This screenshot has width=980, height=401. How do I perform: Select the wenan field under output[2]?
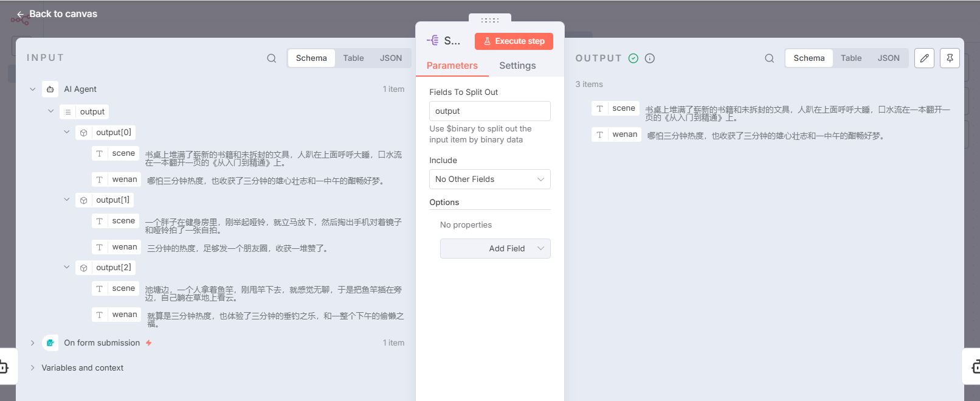[x=116, y=315]
